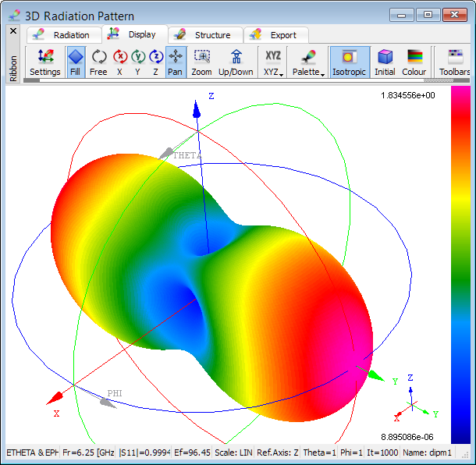This screenshot has height=465, width=476.
Task: Toggle the Isotropic display option
Action: tap(349, 62)
